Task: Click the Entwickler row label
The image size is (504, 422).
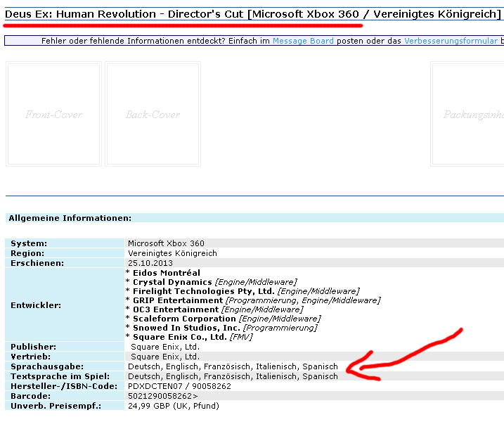Action: tap(36, 305)
